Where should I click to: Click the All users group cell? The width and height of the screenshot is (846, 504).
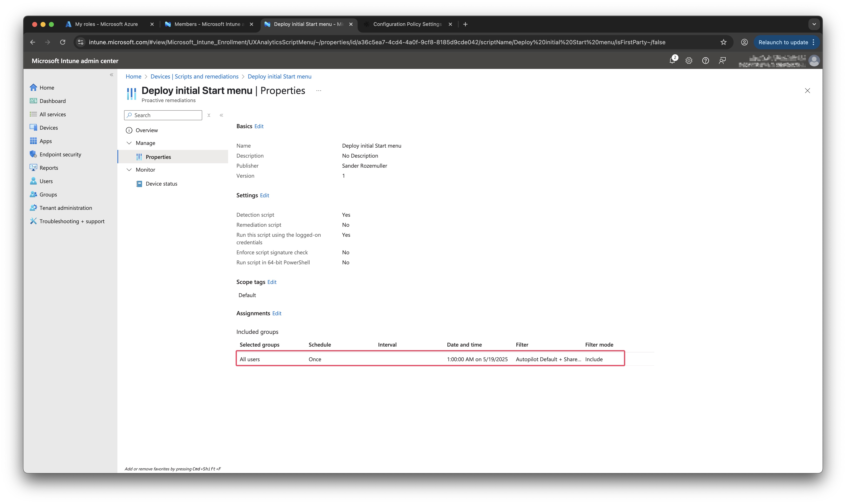(x=249, y=359)
